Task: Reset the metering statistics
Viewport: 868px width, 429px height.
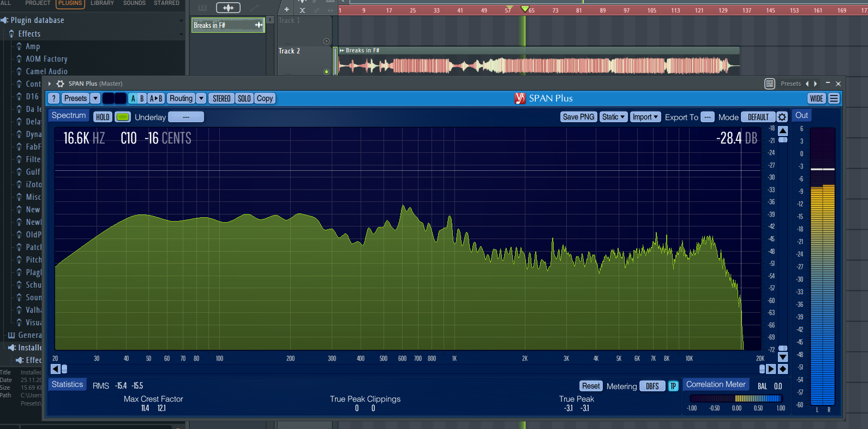Action: [x=591, y=386]
